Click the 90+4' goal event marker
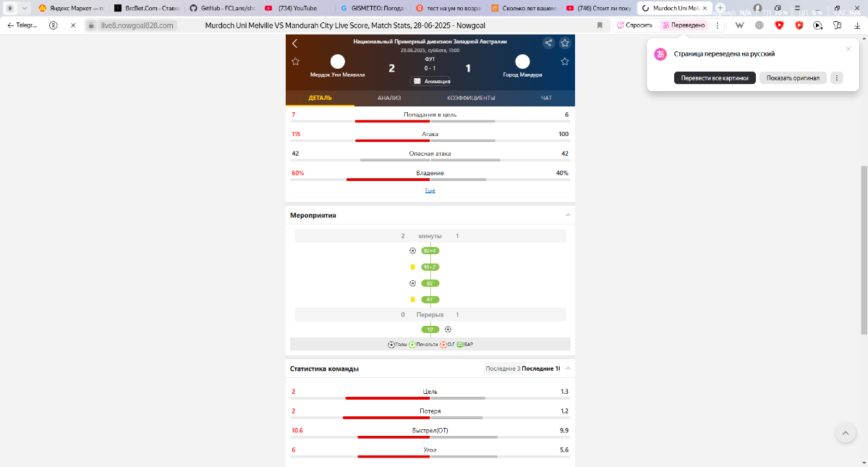This screenshot has width=868, height=467. (430, 251)
